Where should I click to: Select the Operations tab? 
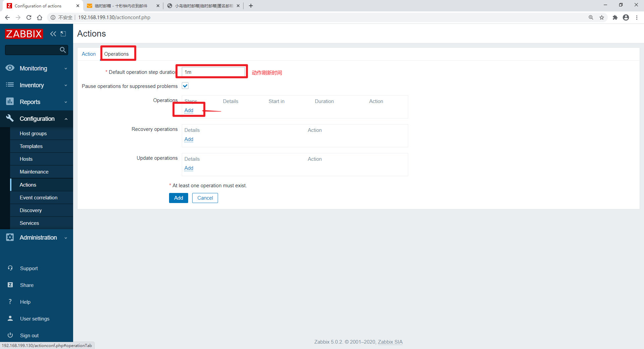116,54
